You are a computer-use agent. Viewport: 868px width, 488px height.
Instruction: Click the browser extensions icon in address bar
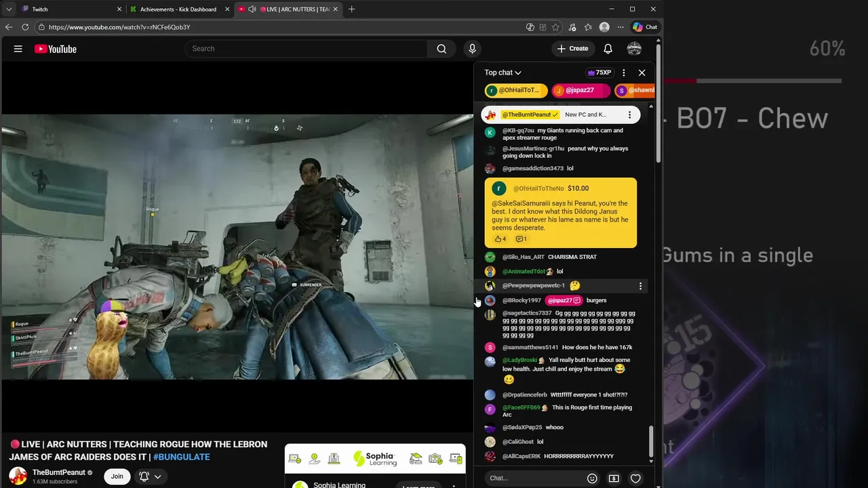click(543, 27)
